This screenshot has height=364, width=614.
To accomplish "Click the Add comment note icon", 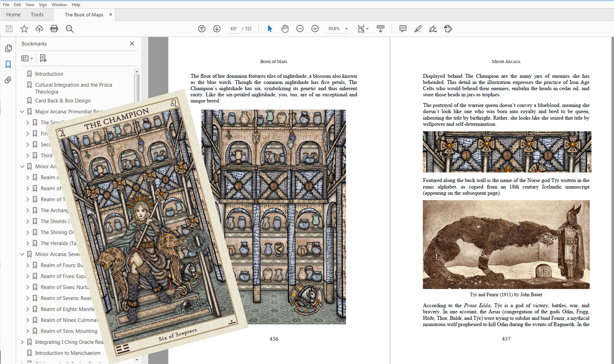I will click(403, 29).
